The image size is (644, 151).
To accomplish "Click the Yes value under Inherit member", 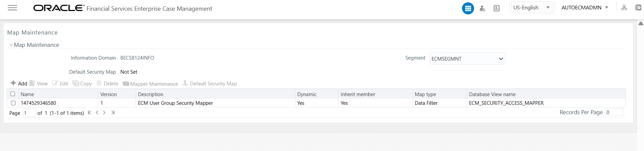I will pyautogui.click(x=344, y=103).
